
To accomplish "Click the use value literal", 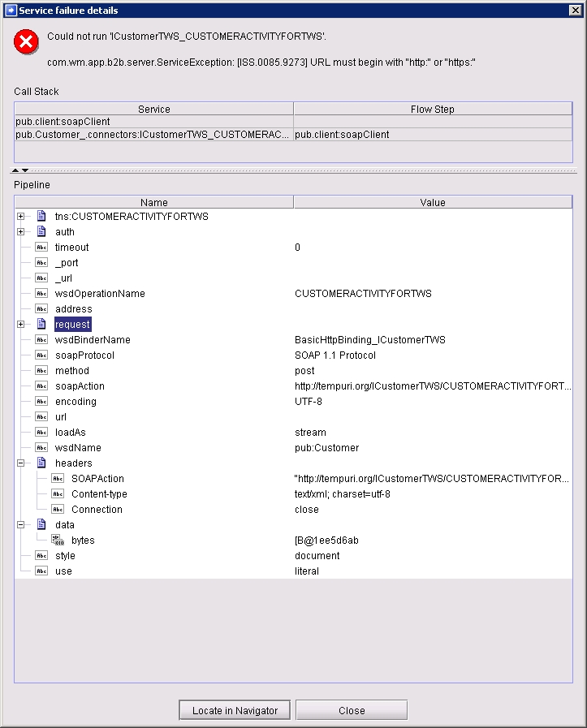I will click(307, 571).
